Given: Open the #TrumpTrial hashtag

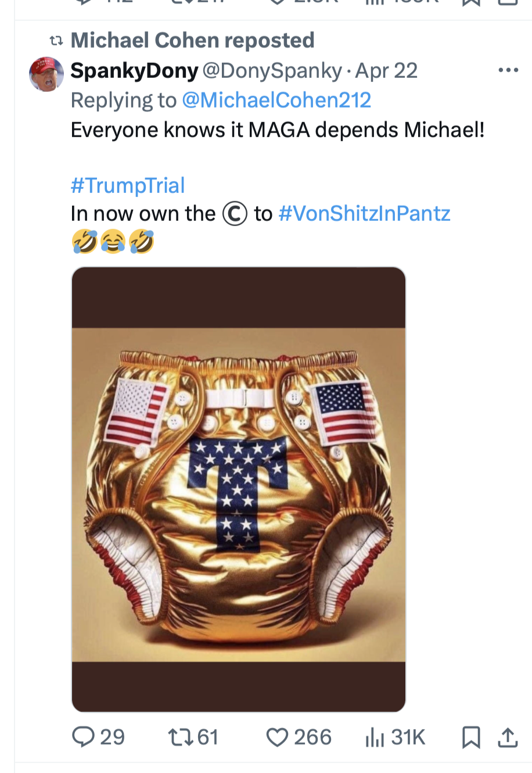Looking at the screenshot, I should (128, 185).
